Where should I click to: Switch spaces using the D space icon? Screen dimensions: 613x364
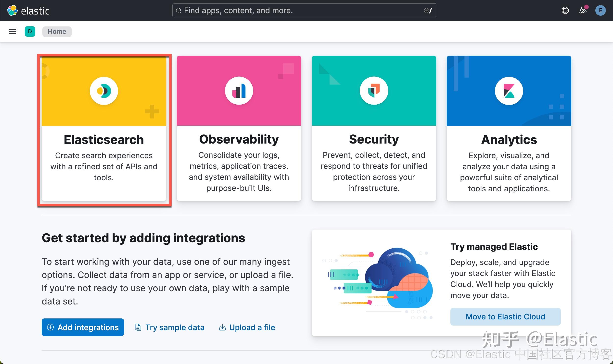click(30, 31)
